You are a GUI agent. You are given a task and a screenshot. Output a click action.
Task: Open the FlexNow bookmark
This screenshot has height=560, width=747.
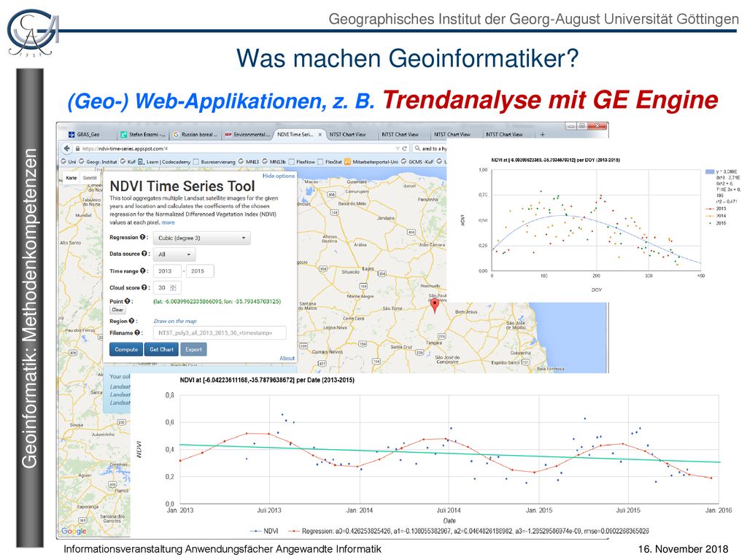[302, 162]
